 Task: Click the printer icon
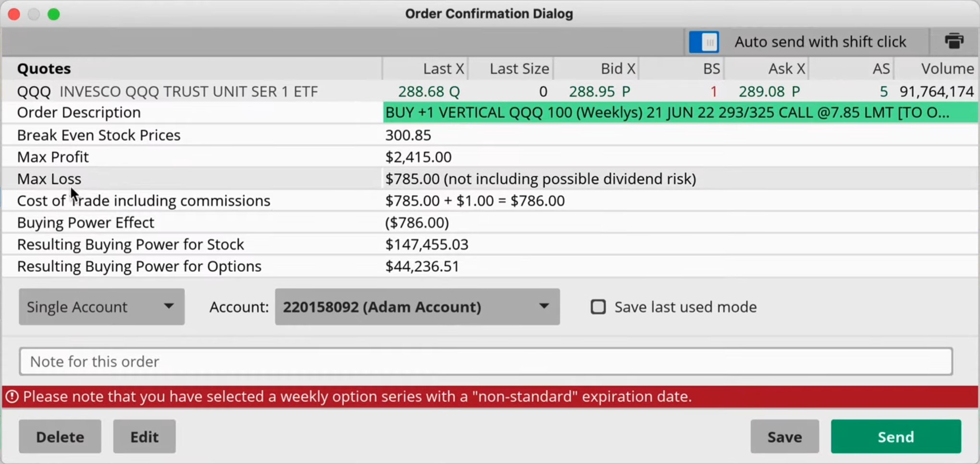[x=954, y=41]
